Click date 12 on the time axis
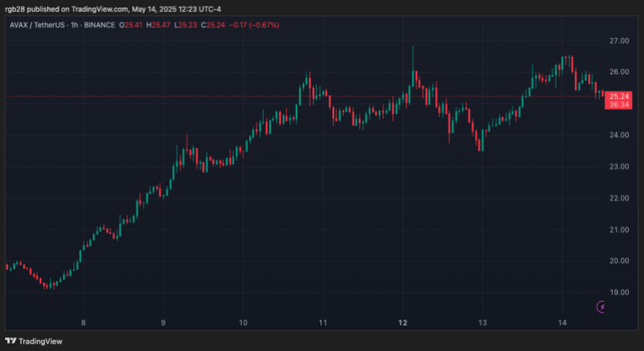The width and height of the screenshot is (644, 351). click(403, 323)
